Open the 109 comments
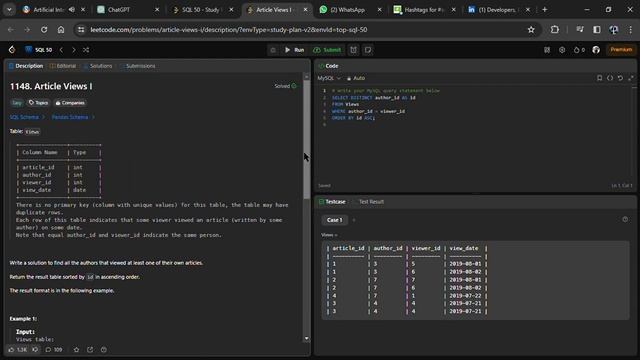Screen dimensions: 640x360 coord(54,350)
